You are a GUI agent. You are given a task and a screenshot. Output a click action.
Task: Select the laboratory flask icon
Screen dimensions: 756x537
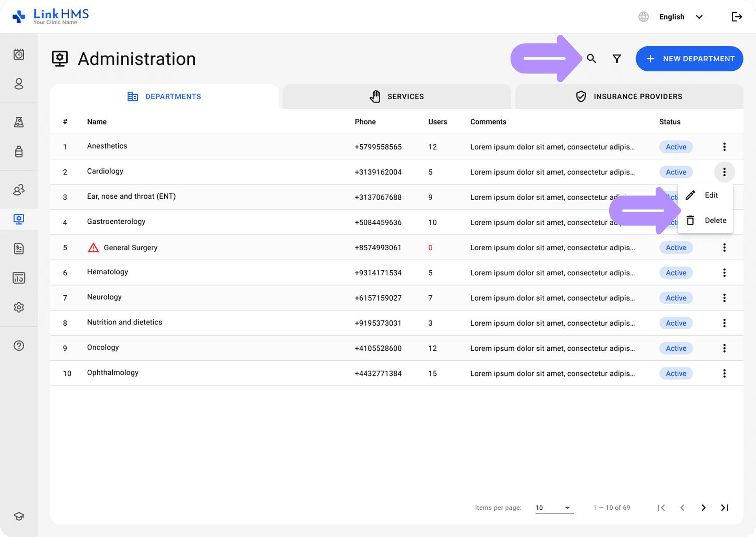coord(19,122)
